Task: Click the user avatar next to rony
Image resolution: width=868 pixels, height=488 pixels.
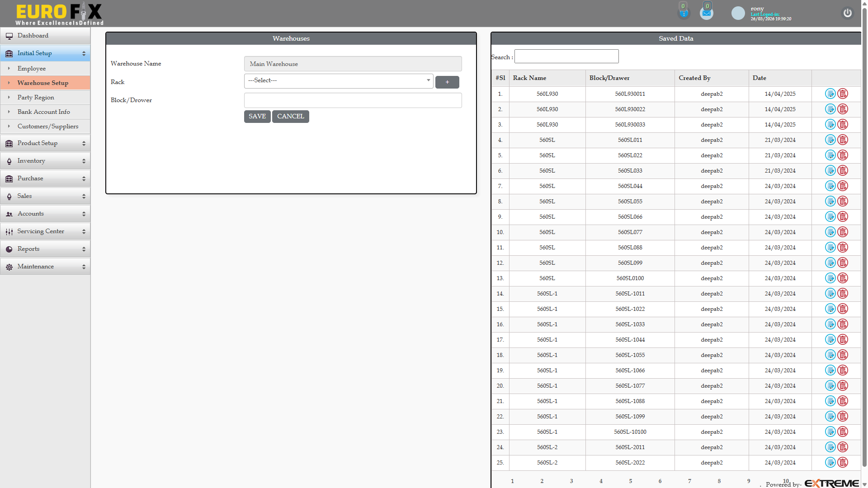Action: click(x=737, y=13)
